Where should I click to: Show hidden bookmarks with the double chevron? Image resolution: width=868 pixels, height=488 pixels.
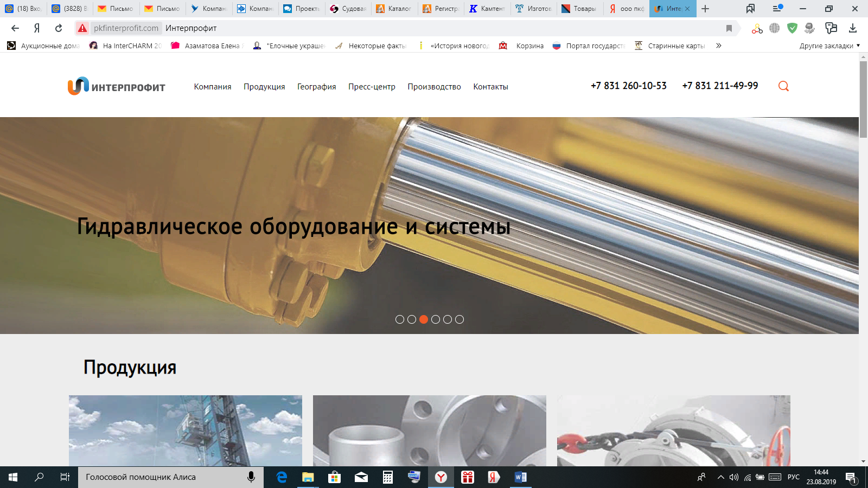tap(719, 46)
